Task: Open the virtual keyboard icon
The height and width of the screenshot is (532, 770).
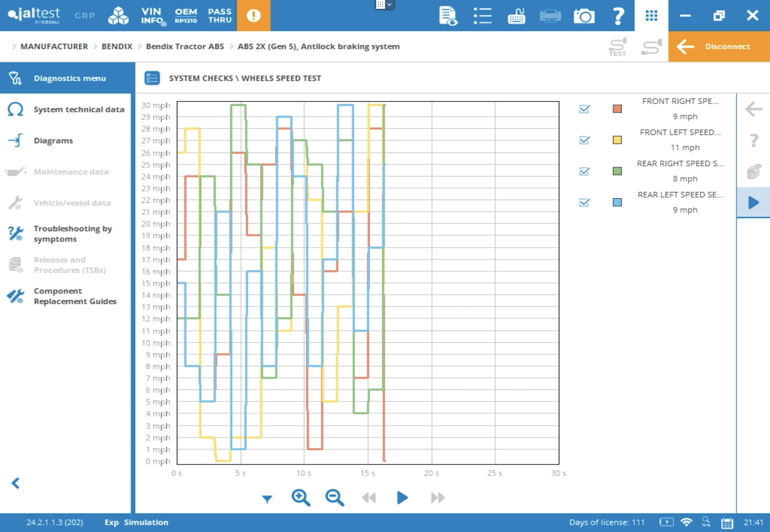Action: pos(516,16)
